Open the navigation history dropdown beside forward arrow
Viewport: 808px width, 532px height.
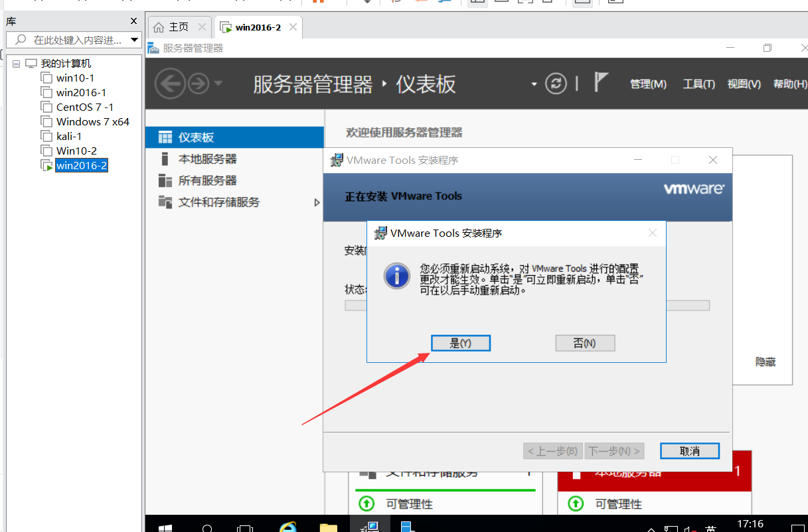(x=218, y=84)
